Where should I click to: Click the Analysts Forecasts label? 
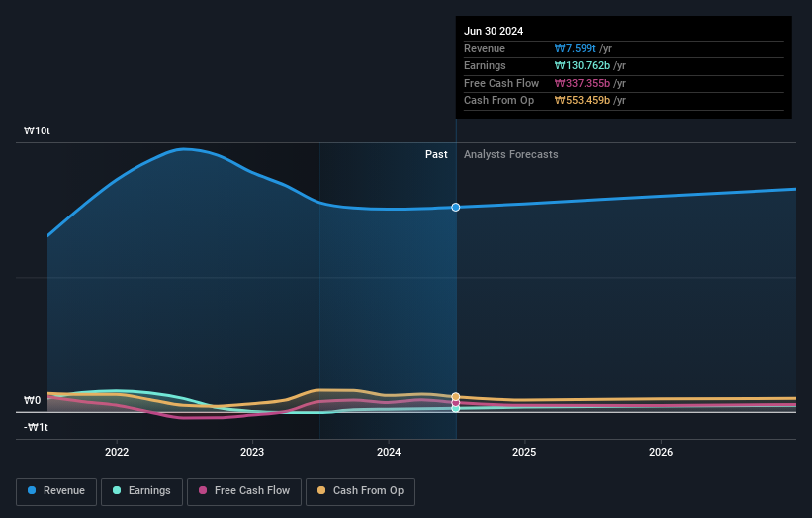click(511, 154)
